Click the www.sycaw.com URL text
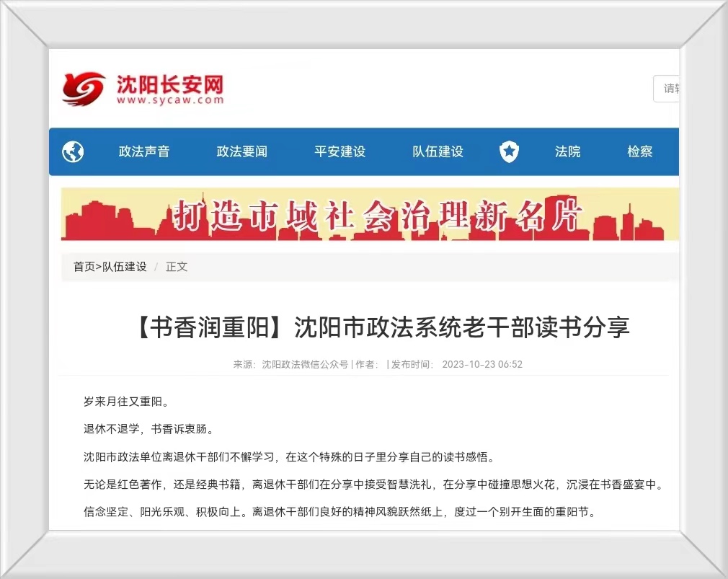The height and width of the screenshot is (579, 728). coord(170,100)
